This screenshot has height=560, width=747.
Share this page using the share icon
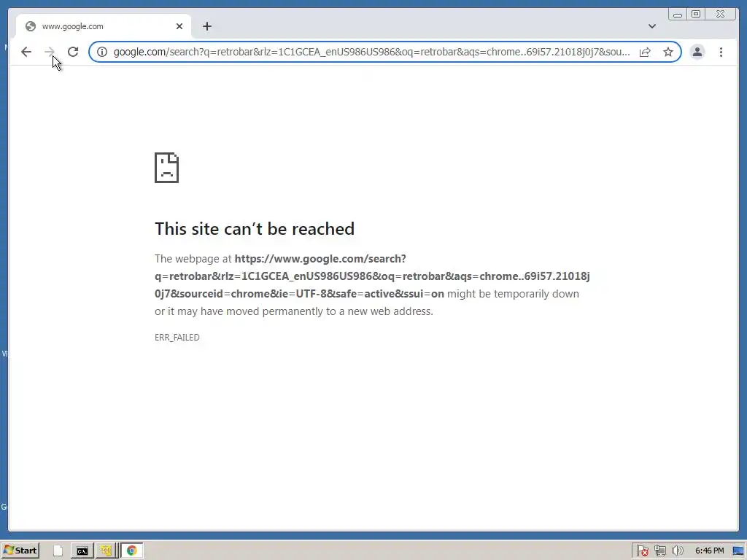(x=645, y=52)
